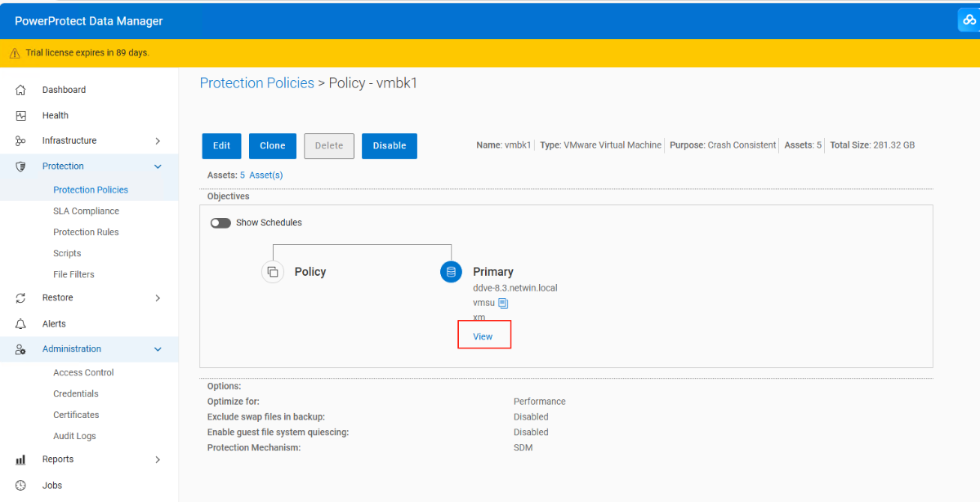Image resolution: width=980 pixels, height=502 pixels.
Task: Collapse the Administration menu chevron
Action: pyautogui.click(x=158, y=349)
